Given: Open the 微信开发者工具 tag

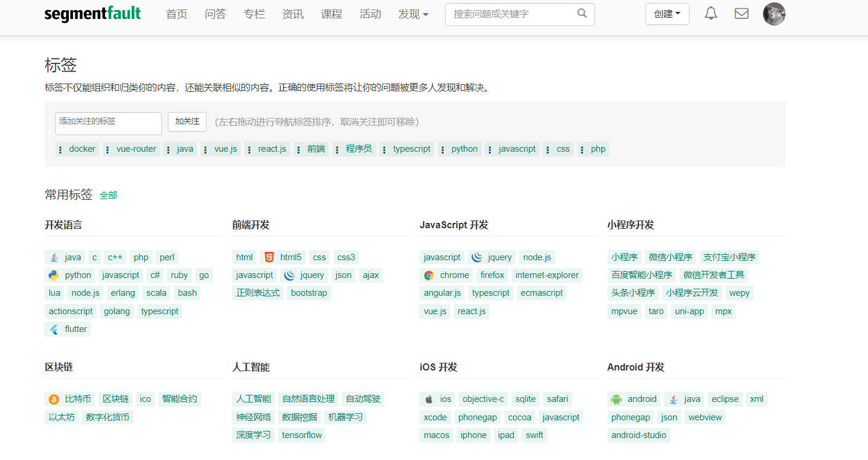Looking at the screenshot, I should click(x=714, y=275).
